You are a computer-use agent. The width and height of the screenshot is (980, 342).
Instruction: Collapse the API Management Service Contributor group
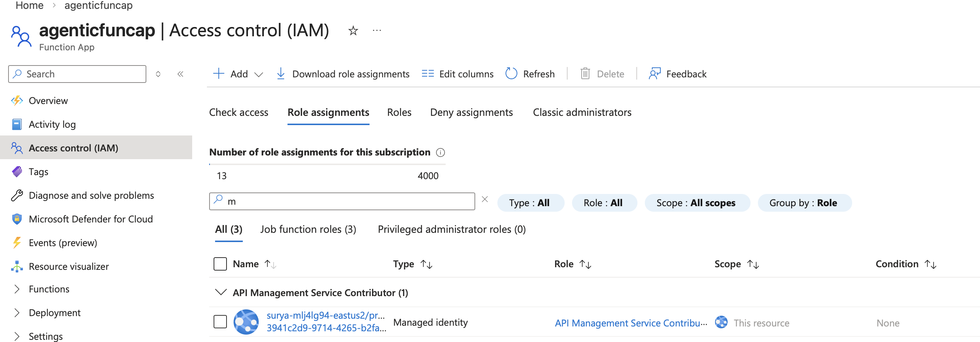[x=221, y=292]
